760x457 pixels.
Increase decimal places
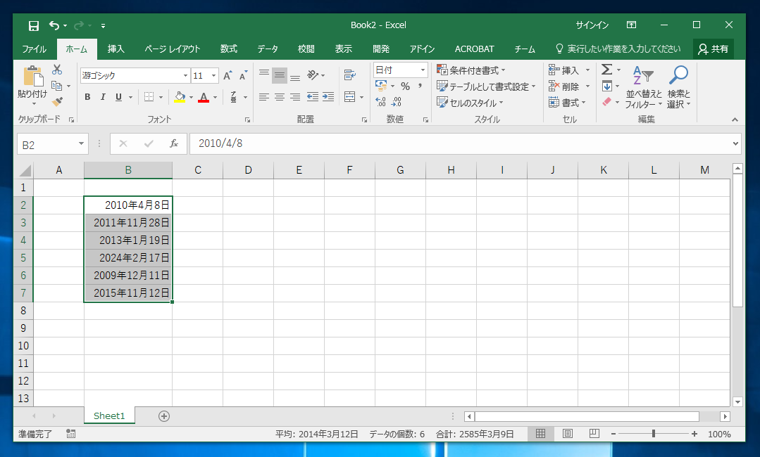[x=381, y=101]
